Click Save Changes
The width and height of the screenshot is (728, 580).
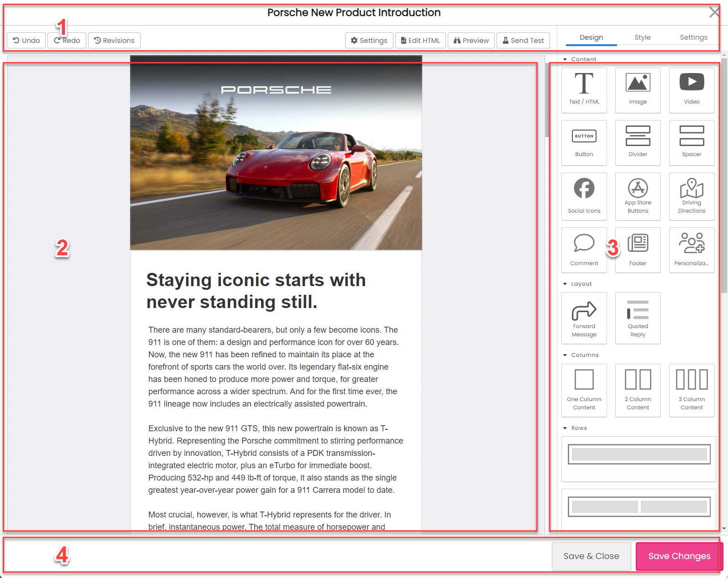(679, 556)
